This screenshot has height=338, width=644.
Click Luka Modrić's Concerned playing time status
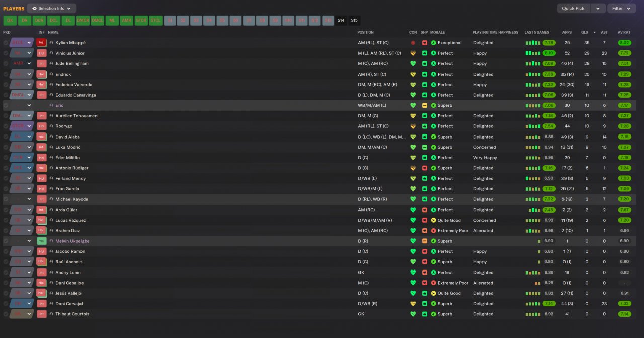[x=485, y=147]
